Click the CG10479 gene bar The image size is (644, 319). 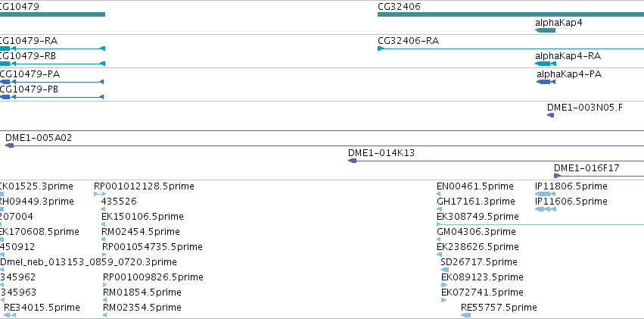coord(52,14)
